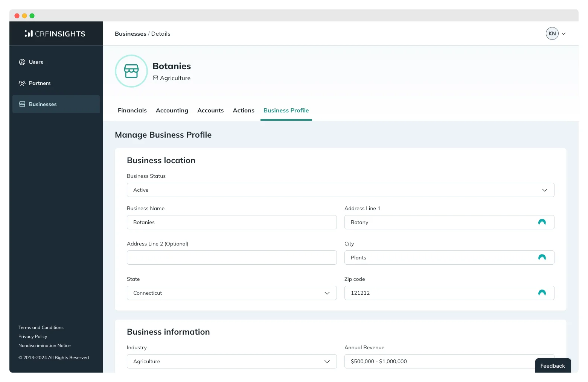Click the Details breadcrumb text

point(161,33)
